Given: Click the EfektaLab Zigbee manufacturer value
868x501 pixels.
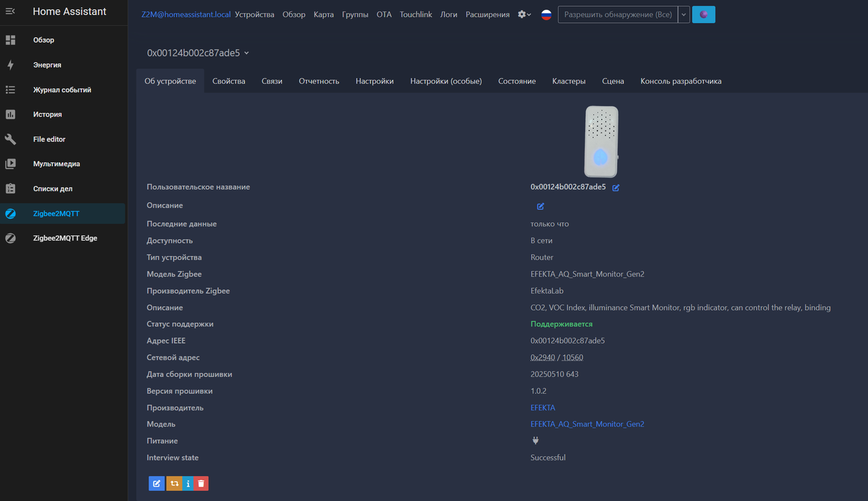Looking at the screenshot, I should coord(547,291).
